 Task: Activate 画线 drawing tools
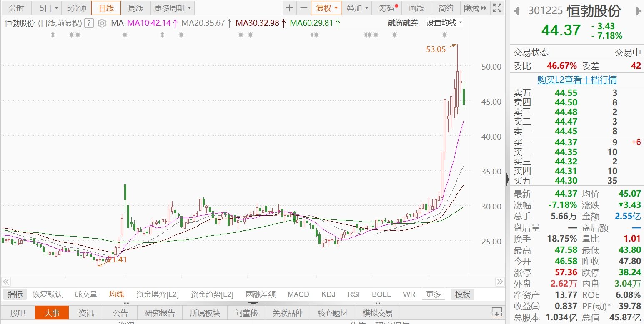[x=416, y=8]
